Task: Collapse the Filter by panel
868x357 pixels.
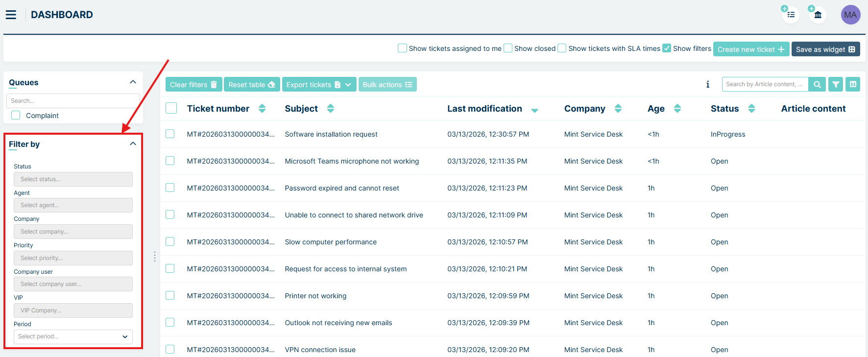Action: (x=133, y=144)
